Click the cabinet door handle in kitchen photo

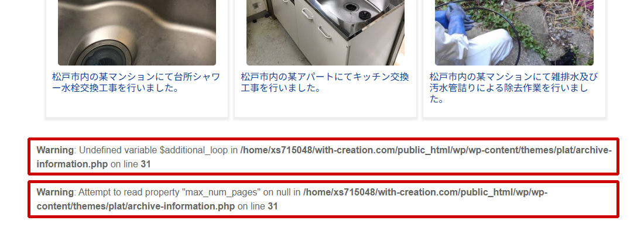point(324,32)
